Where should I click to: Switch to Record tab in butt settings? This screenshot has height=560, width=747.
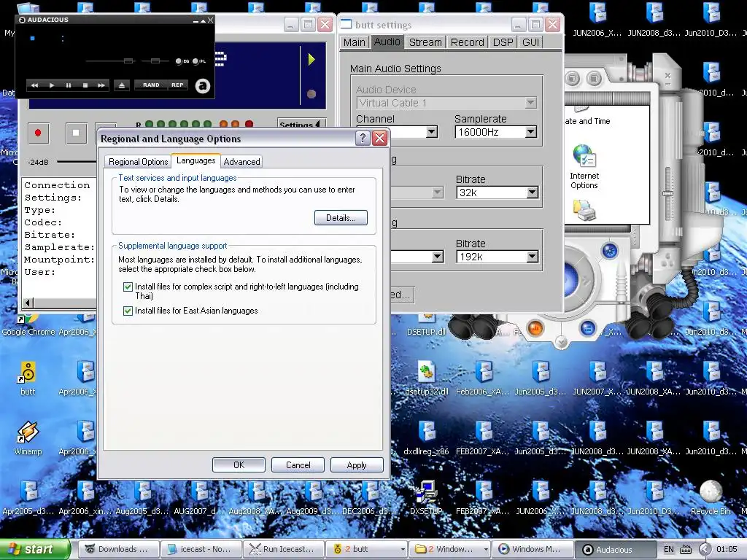467,42
